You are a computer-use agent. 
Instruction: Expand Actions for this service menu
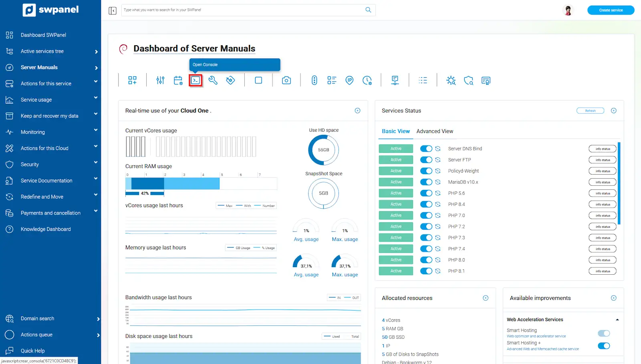coord(50,83)
